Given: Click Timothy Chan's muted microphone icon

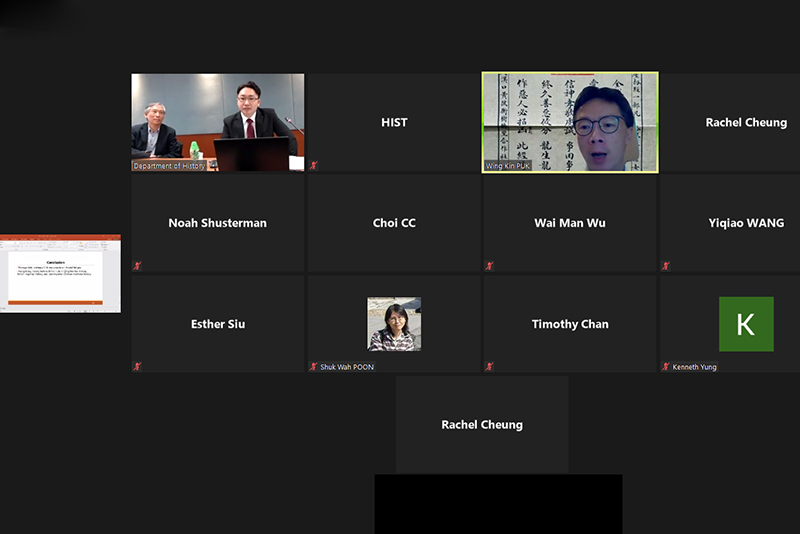Looking at the screenshot, I should (489, 367).
